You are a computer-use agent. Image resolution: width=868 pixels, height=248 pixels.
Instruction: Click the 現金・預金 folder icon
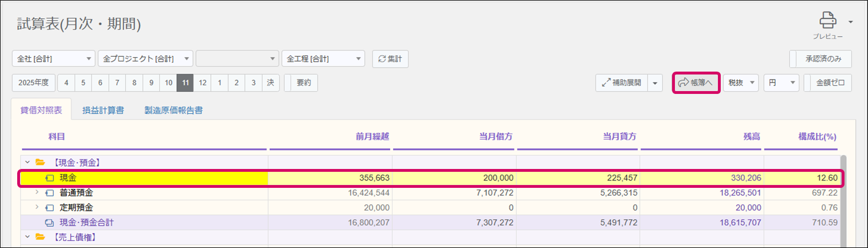coord(40,163)
